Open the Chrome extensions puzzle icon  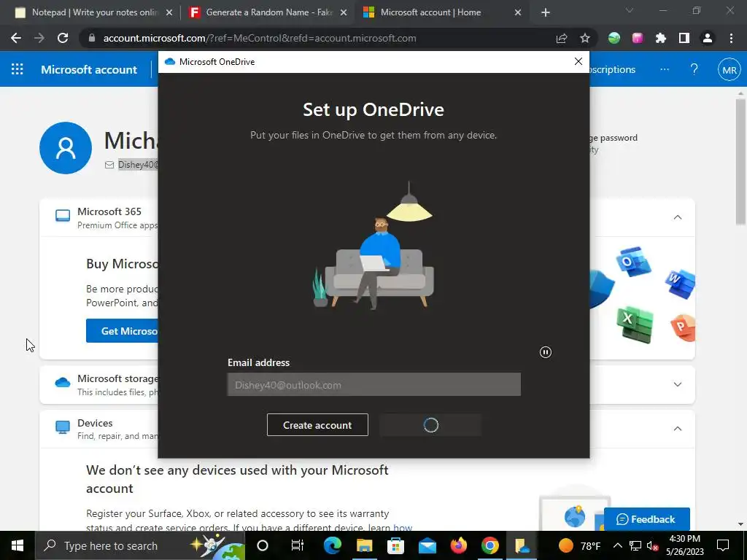pyautogui.click(x=661, y=38)
